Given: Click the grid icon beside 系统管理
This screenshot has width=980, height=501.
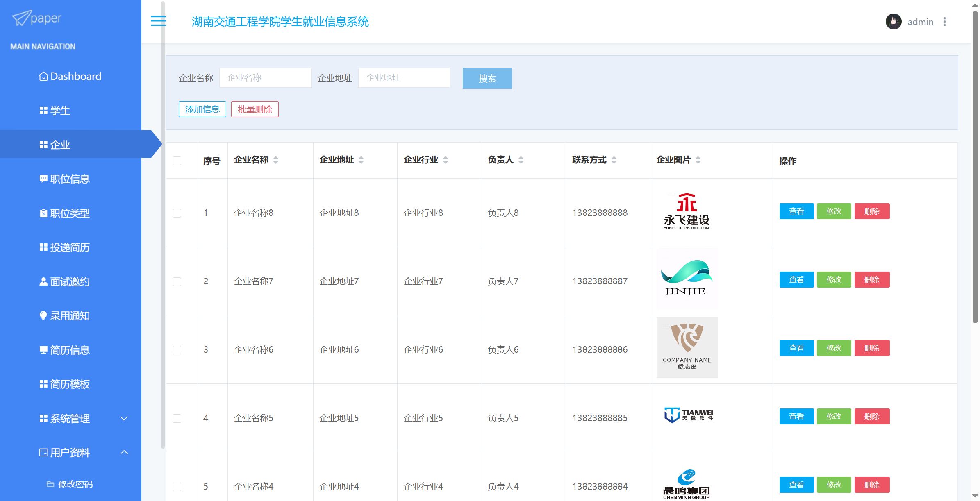Looking at the screenshot, I should pos(43,418).
